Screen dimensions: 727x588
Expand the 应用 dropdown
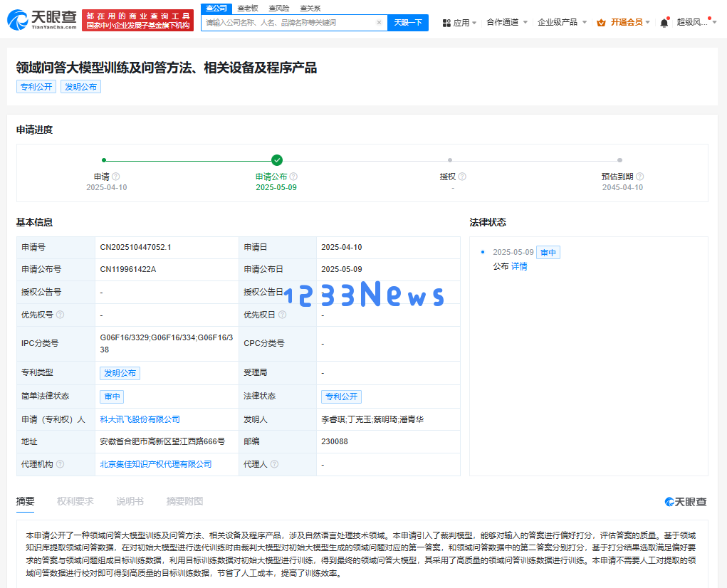[474, 23]
